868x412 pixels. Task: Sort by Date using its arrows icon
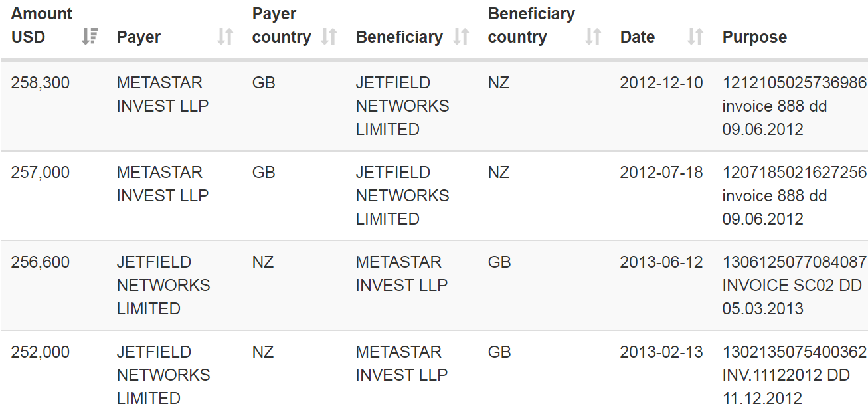coord(695,37)
